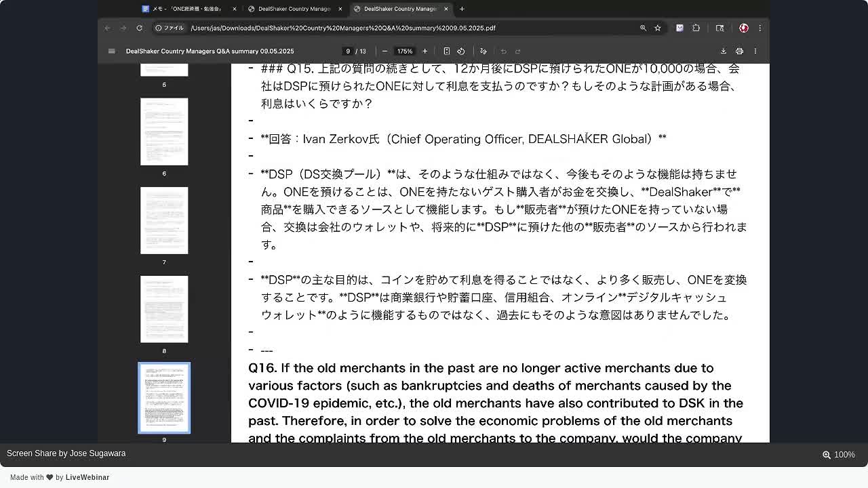Open page 8 thumbnail
The image size is (868, 488).
(x=164, y=309)
